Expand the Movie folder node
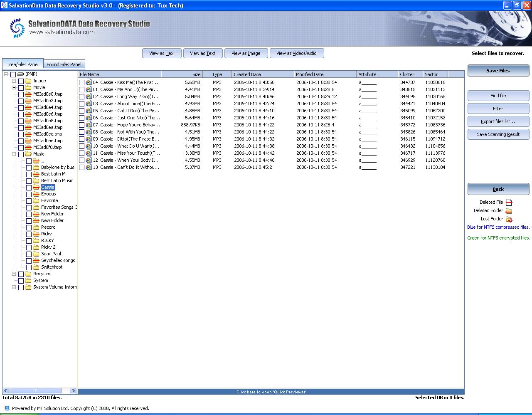 [14, 88]
